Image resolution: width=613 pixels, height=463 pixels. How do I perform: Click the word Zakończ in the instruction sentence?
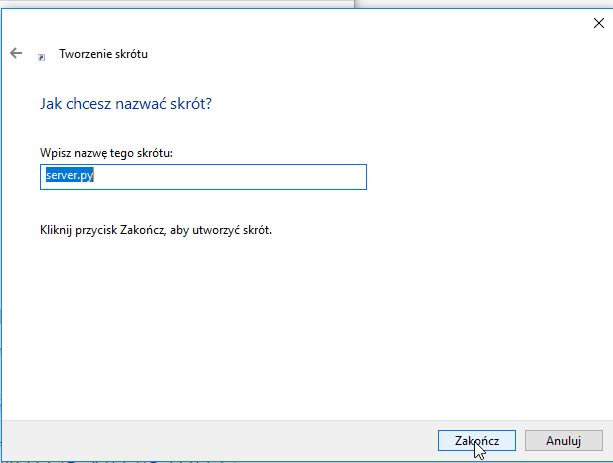[x=143, y=230]
